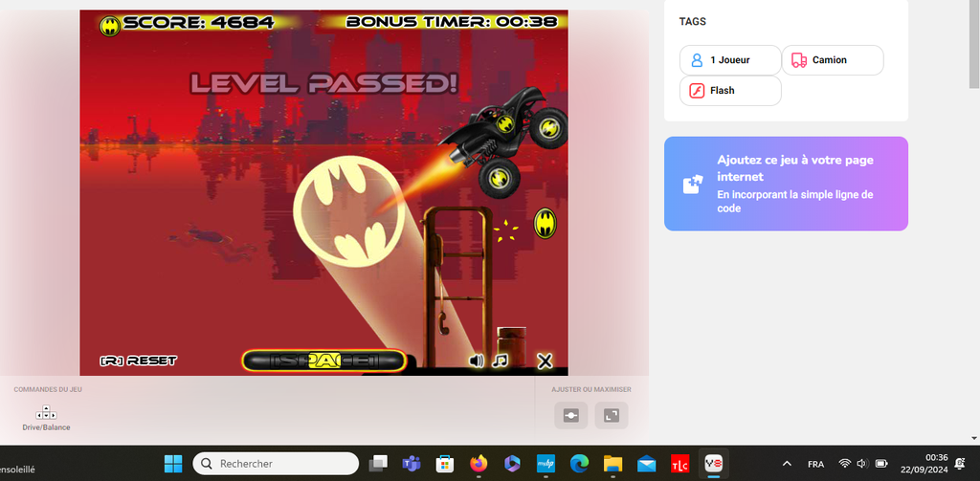Switch to the Y8 browser taskbar icon

pos(714,464)
